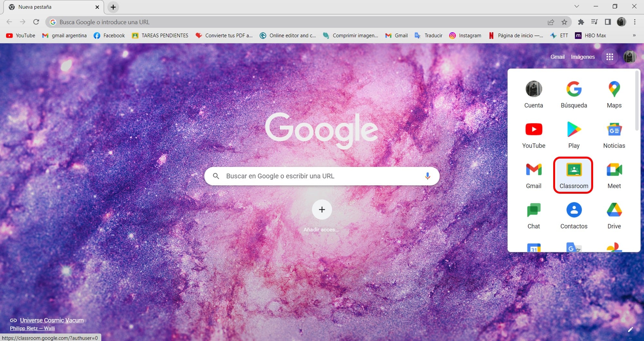
Task: Open the Chrome three-dot menu
Action: point(635,22)
